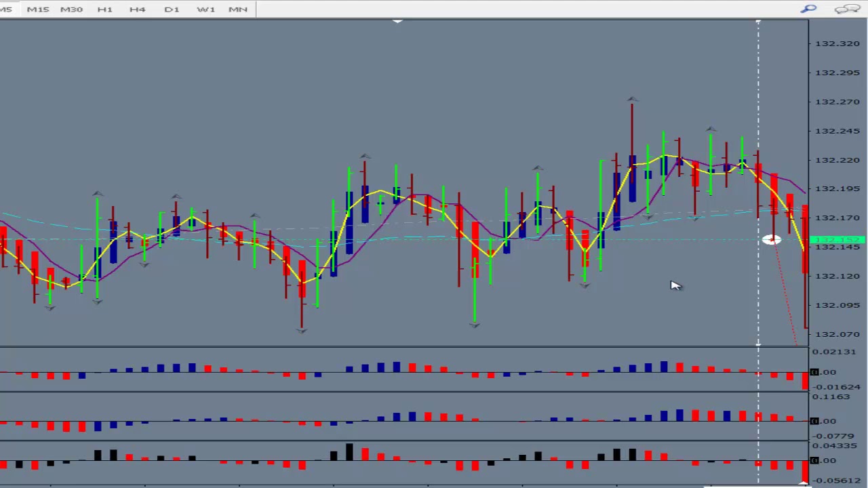Click price scale value 132.220
Image resolution: width=868 pixels, height=488 pixels.
(x=837, y=160)
